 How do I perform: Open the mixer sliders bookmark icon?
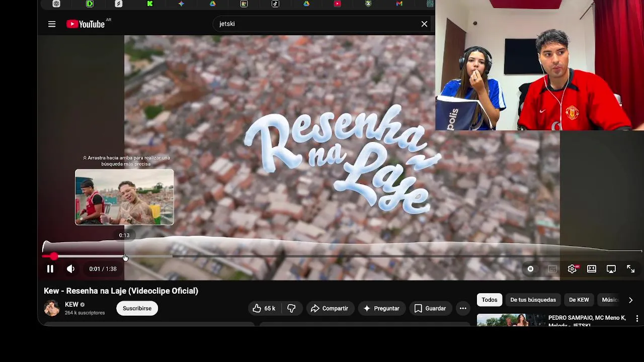point(430,4)
